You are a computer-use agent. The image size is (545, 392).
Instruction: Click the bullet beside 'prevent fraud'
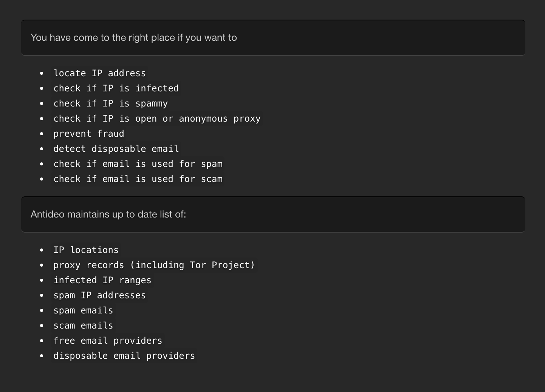[x=42, y=134]
